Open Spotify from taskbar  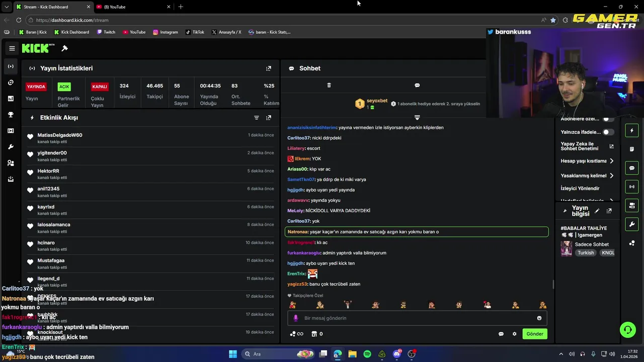pos(367,354)
